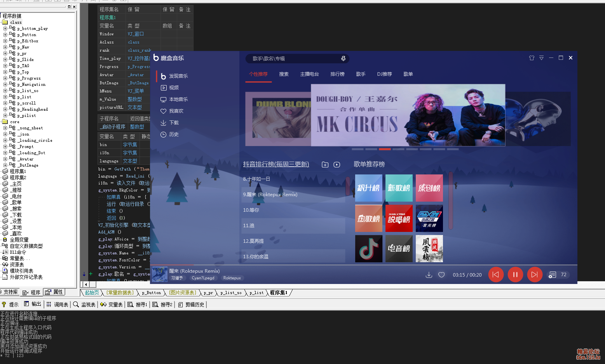
Task: Click the artist tag 习谱予
Action: (177, 278)
